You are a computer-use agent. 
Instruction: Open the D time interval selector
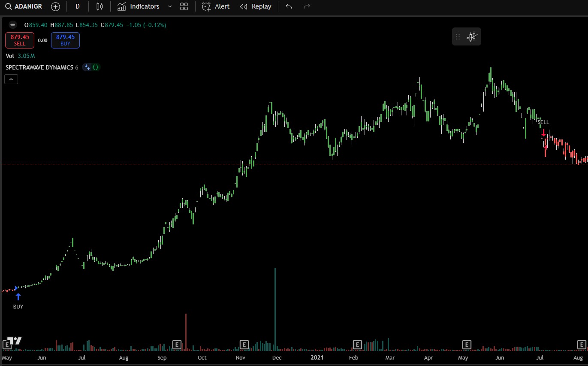point(78,6)
